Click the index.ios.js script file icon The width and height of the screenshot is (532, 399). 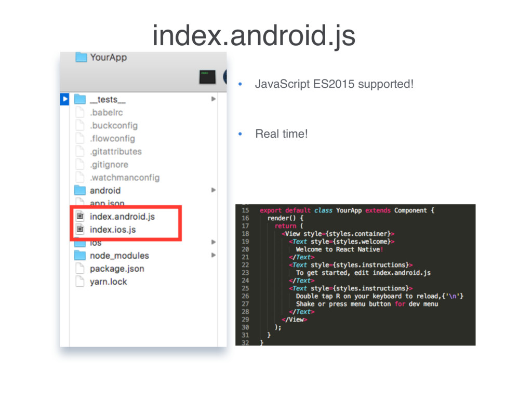point(80,229)
